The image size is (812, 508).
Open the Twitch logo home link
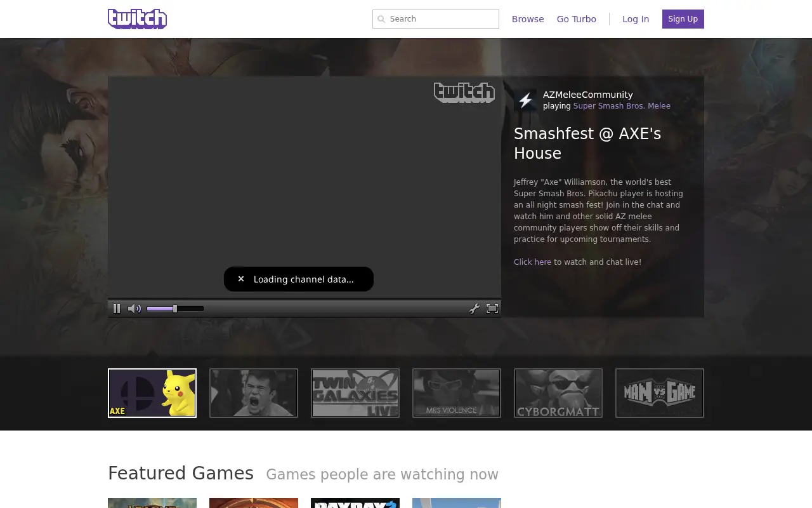(137, 19)
